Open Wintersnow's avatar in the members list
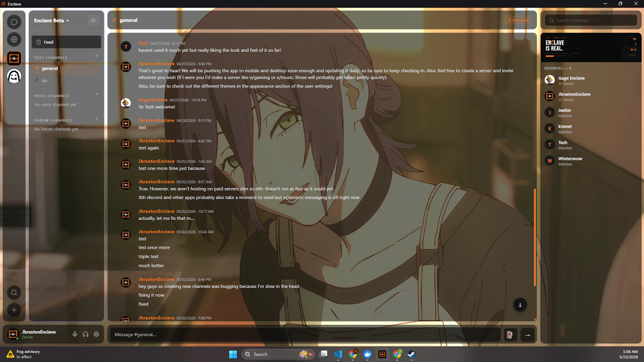Image resolution: width=644 pixels, height=362 pixels. [549, 160]
